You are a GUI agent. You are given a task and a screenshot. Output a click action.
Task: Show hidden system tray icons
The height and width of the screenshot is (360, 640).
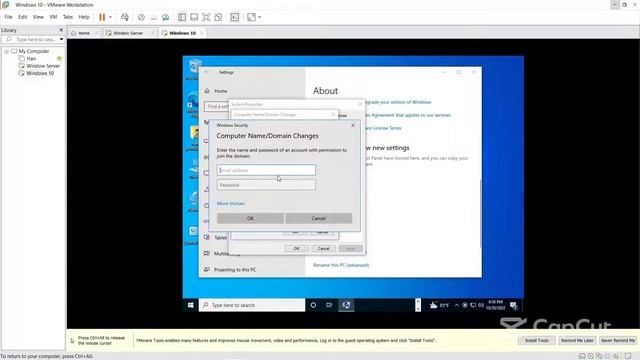[x=457, y=305]
